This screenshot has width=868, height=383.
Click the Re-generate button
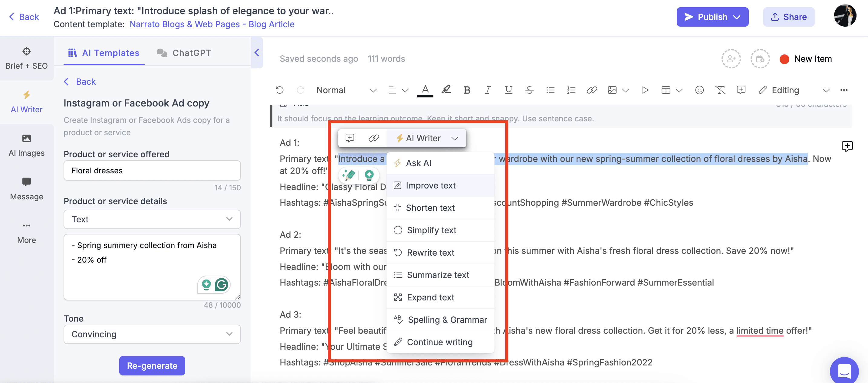(x=152, y=365)
